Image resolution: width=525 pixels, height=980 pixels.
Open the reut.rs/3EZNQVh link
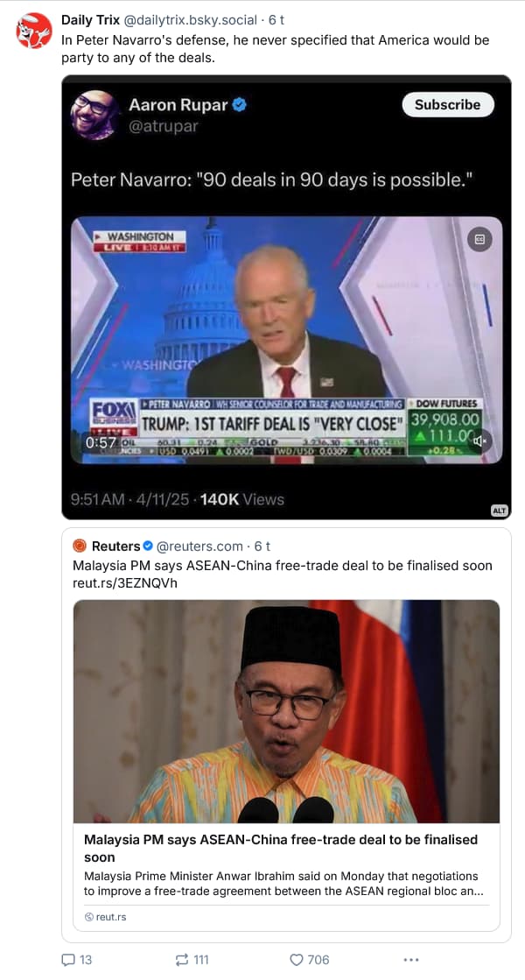click(x=125, y=583)
